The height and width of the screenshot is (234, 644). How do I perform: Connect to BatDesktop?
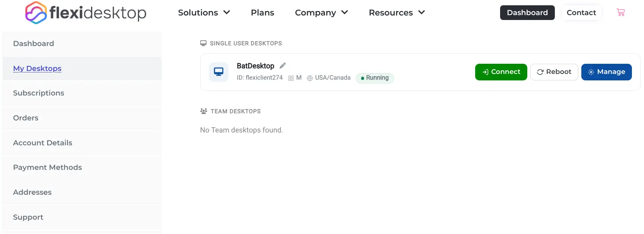(x=501, y=72)
